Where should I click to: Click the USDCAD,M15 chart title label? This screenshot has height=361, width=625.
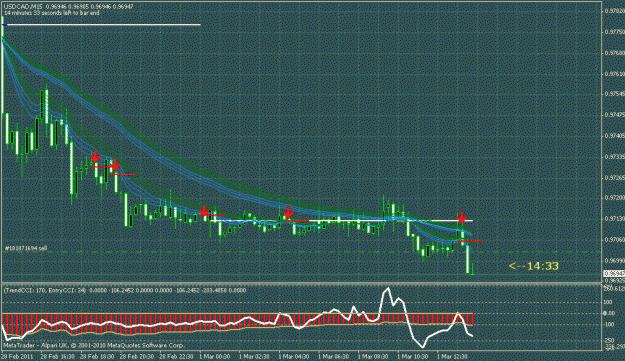point(23,7)
